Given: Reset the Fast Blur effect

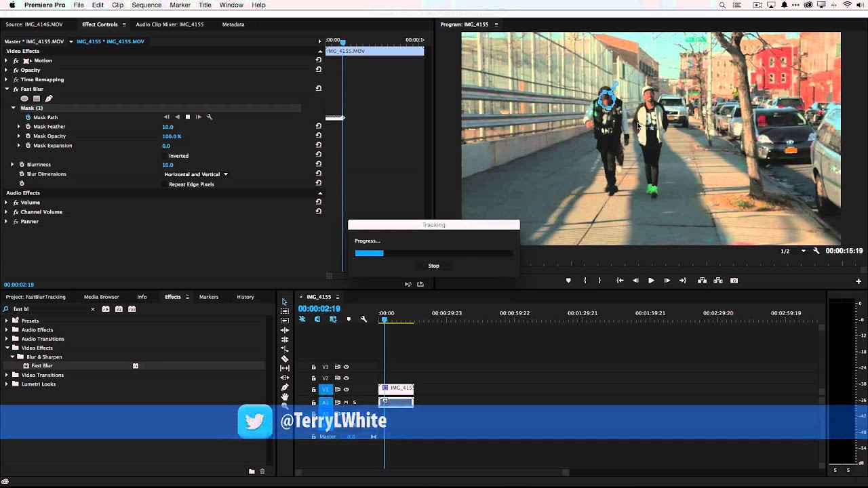Looking at the screenshot, I should coord(319,89).
